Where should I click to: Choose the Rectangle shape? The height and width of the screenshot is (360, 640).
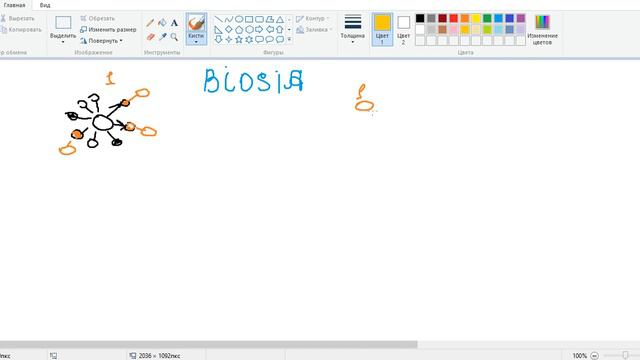point(249,19)
